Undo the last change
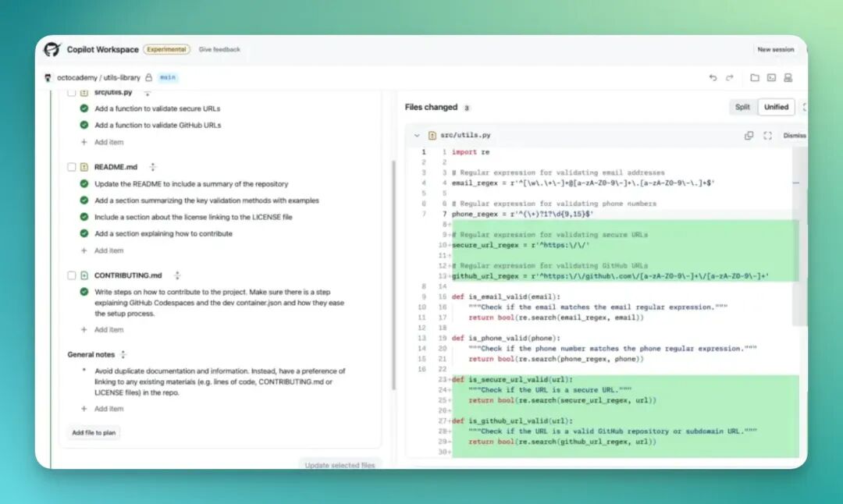 (x=713, y=77)
